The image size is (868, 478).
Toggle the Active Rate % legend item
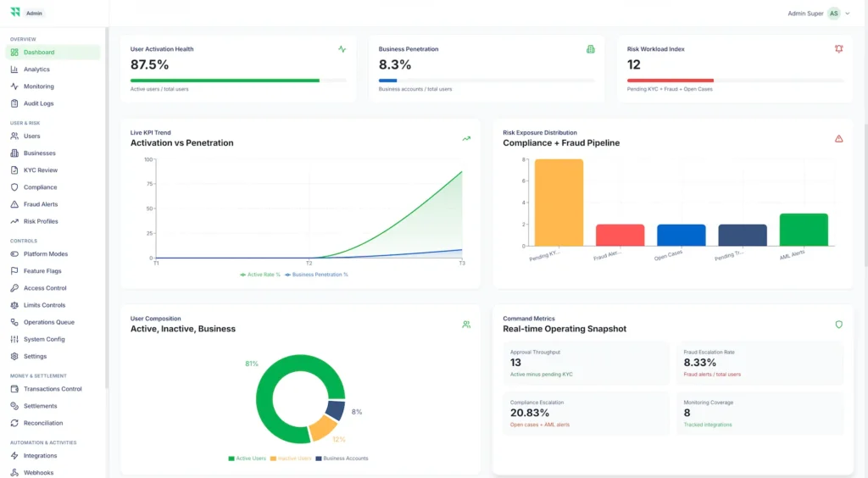click(260, 275)
